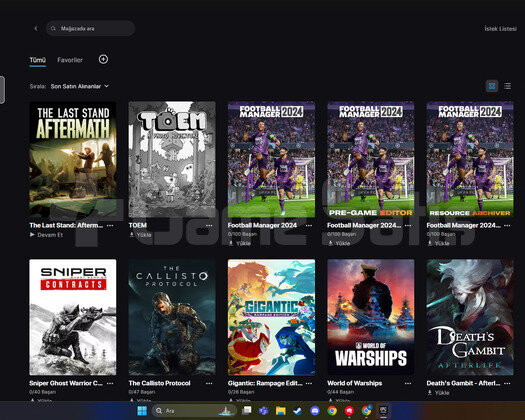Open Steam from the taskbar
This screenshot has height=420, width=525.
click(x=298, y=411)
